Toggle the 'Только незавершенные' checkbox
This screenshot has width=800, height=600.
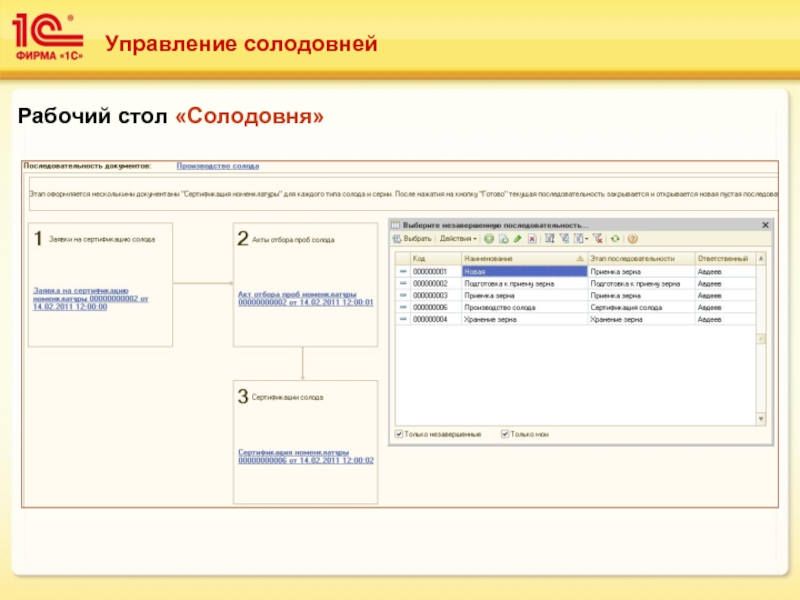point(400,434)
